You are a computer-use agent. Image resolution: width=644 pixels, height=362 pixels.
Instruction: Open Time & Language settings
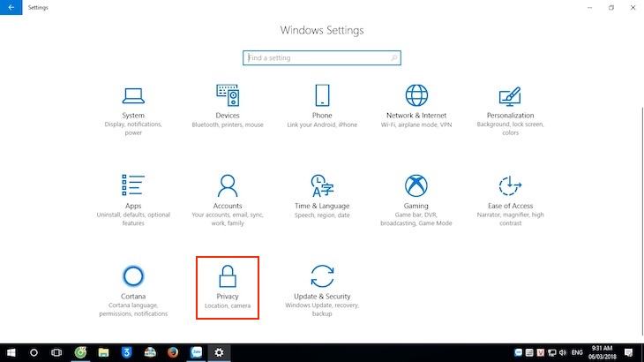point(322,196)
